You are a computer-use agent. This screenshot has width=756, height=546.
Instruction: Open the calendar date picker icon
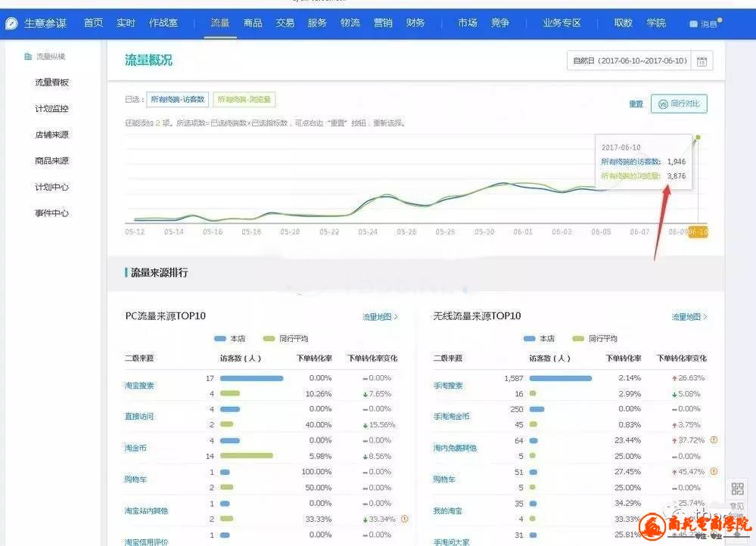(x=702, y=61)
